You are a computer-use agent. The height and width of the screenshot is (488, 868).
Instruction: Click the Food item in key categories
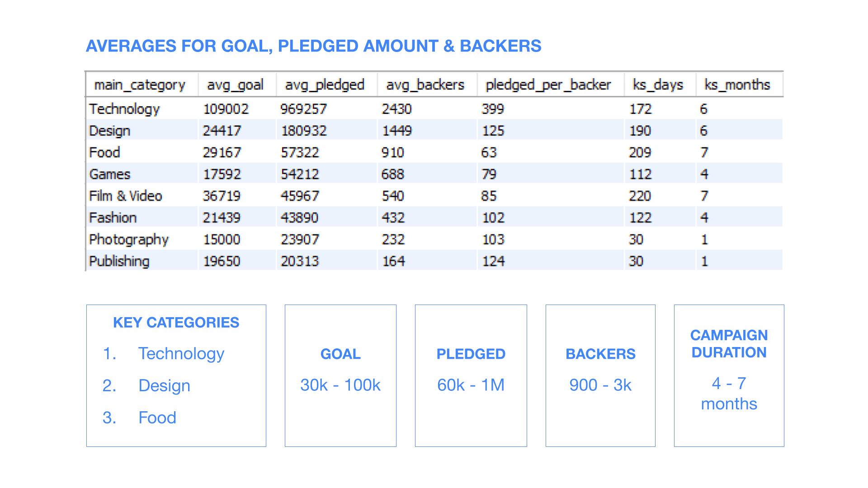157,418
